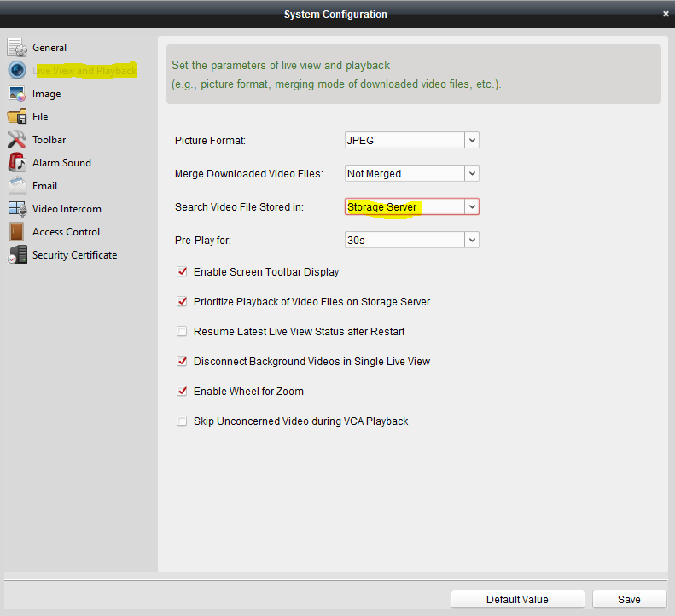Select the Live View and Playback icon
Screen dimensions: 675x616
click(x=17, y=71)
